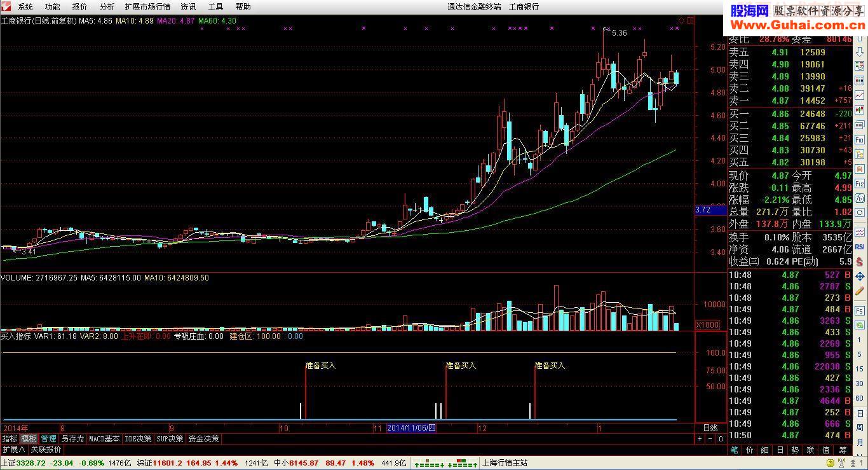Open the 功能 menu
This screenshot has width=868, height=470.
click(x=53, y=7)
